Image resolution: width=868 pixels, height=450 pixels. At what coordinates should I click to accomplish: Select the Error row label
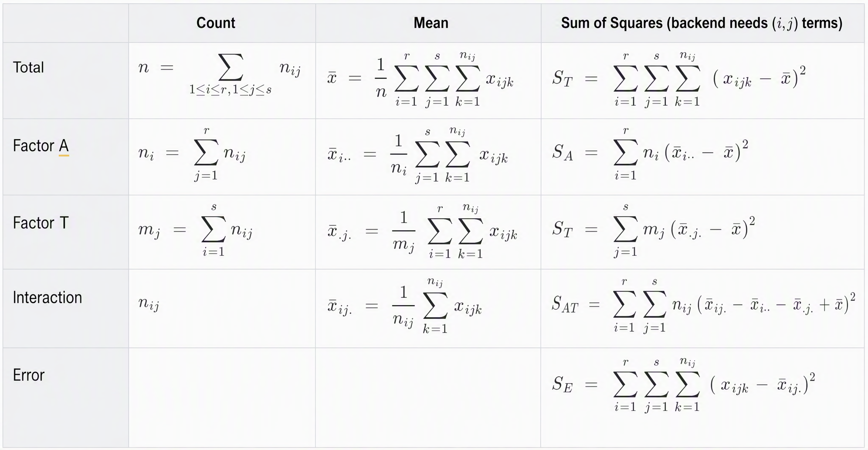[28, 375]
